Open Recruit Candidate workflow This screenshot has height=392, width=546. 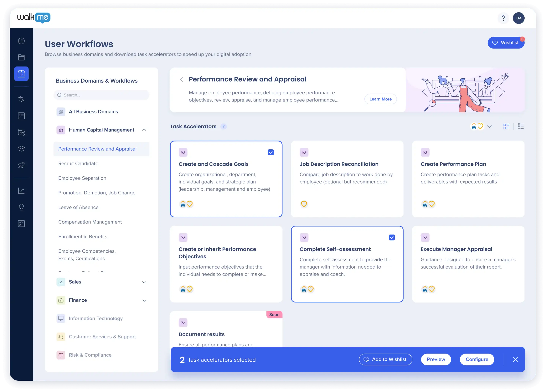pos(78,164)
